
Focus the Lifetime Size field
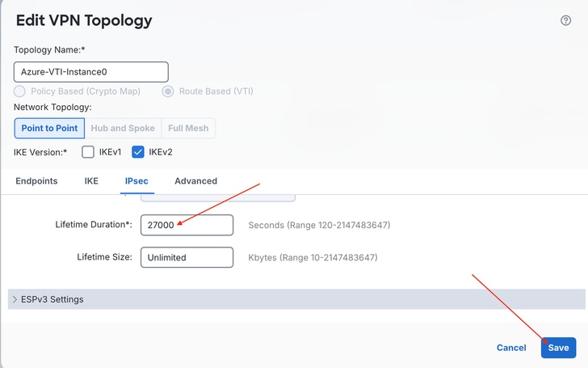(187, 257)
